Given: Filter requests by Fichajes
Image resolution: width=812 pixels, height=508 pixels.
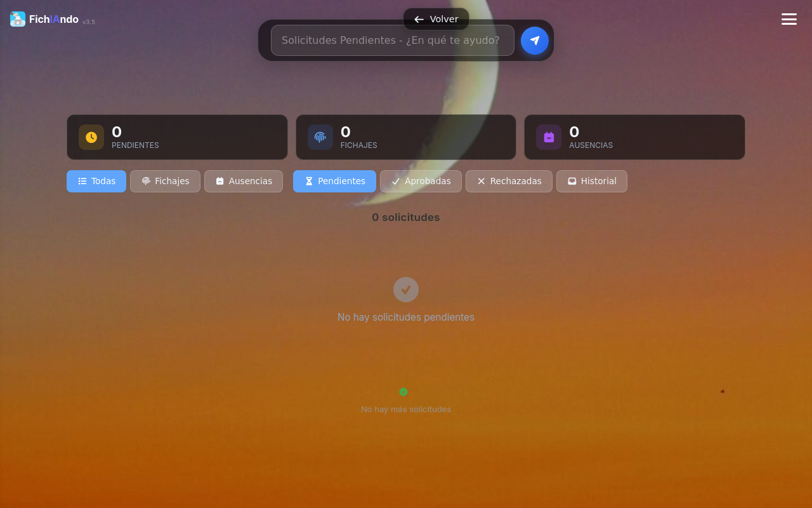Looking at the screenshot, I should pyautogui.click(x=165, y=181).
